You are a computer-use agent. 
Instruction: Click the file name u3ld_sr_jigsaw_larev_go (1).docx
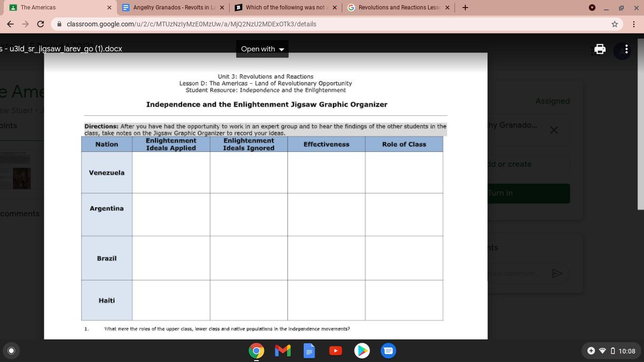coord(66,49)
